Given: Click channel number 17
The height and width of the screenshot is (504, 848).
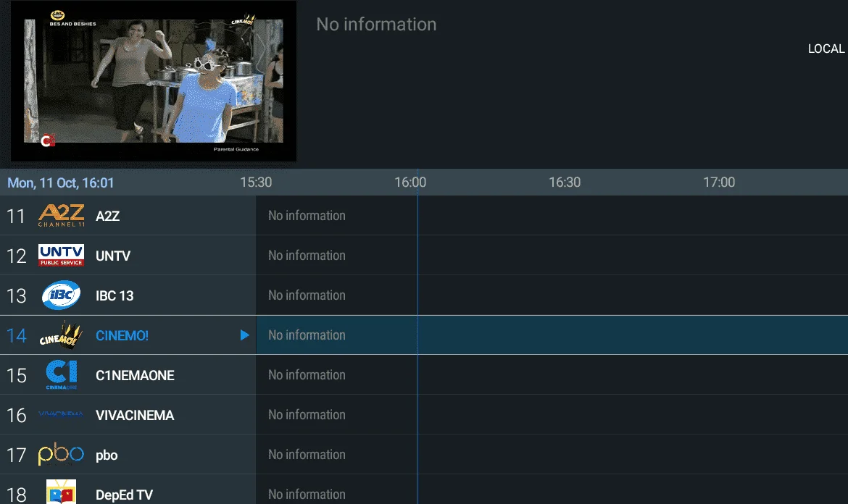Looking at the screenshot, I should 16,455.
